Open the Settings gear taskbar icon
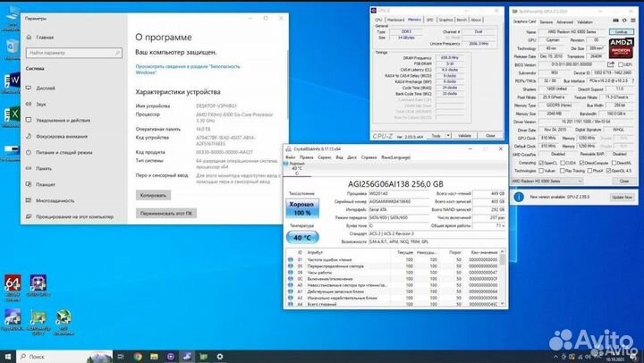Screen dimensions: 644x363 pos(220,357)
